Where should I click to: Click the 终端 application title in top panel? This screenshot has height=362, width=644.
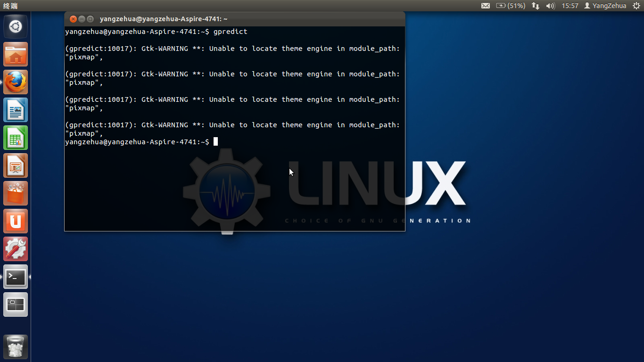10,6
